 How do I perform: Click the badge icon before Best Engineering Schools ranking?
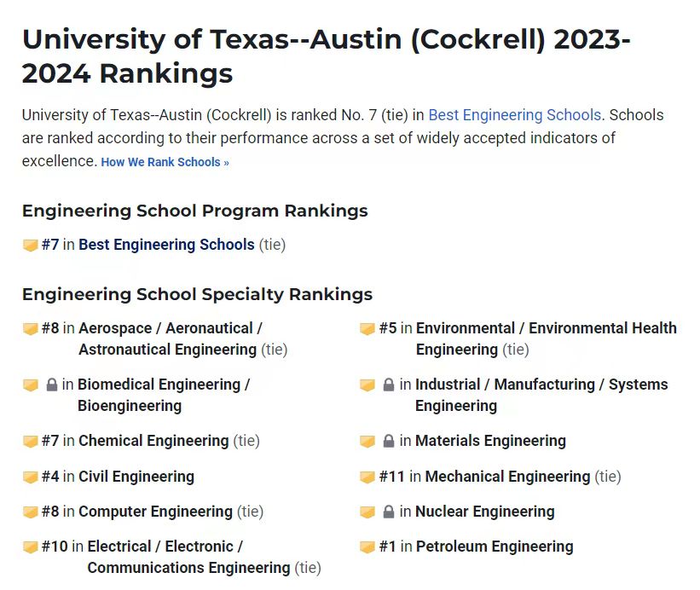pyautogui.click(x=30, y=246)
